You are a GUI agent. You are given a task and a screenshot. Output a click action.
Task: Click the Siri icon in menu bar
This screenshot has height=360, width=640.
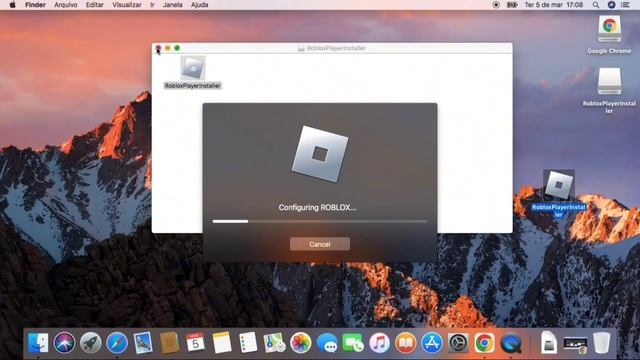pos(611,5)
